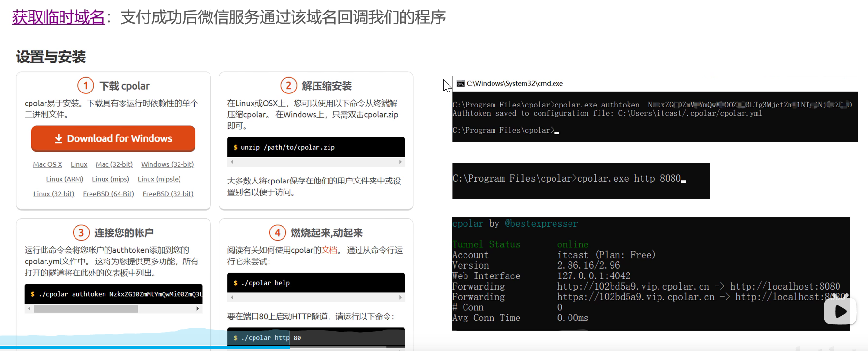868x351 pixels.
Task: Open the 文档 documentation link
Action: (x=329, y=250)
